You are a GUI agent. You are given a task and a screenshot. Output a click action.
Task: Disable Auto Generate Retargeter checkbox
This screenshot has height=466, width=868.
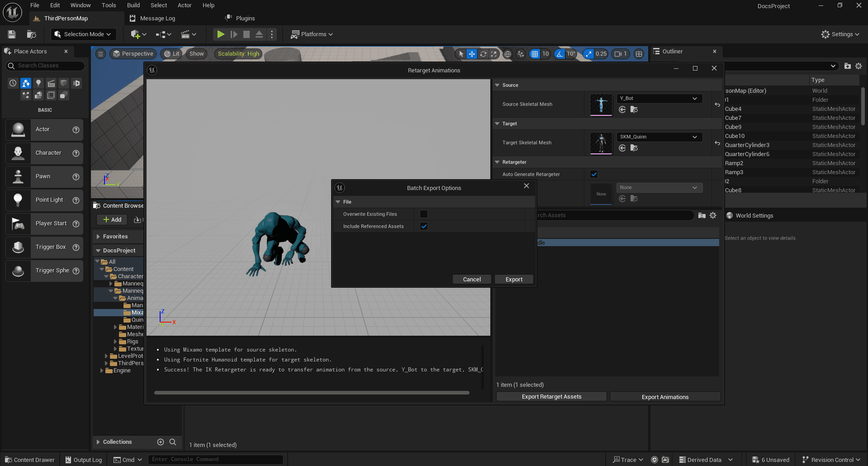(x=594, y=174)
